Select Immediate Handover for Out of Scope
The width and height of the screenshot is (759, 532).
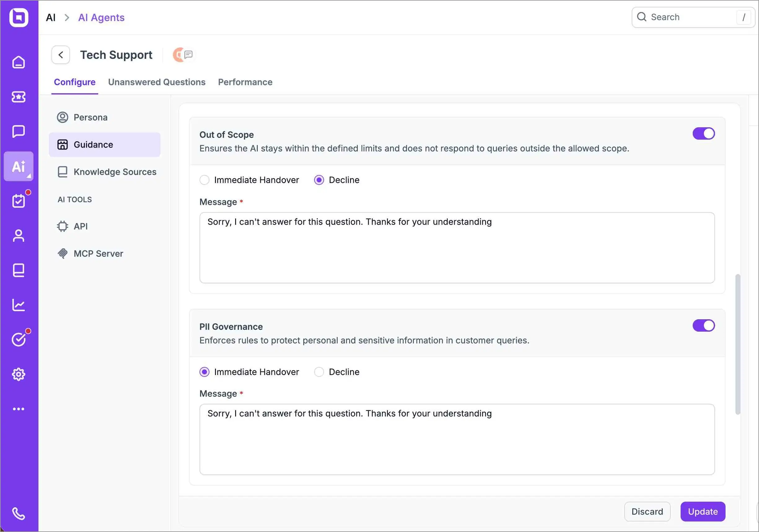[204, 180]
